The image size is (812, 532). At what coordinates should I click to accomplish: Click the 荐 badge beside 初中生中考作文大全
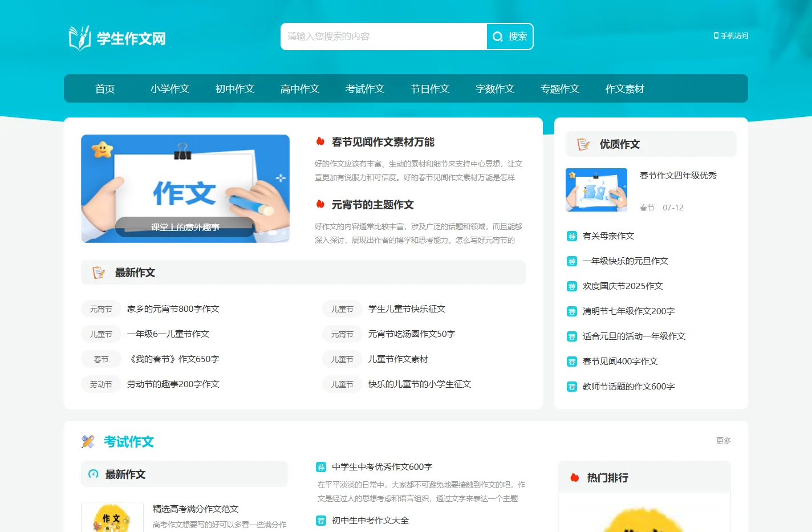tap(321, 521)
